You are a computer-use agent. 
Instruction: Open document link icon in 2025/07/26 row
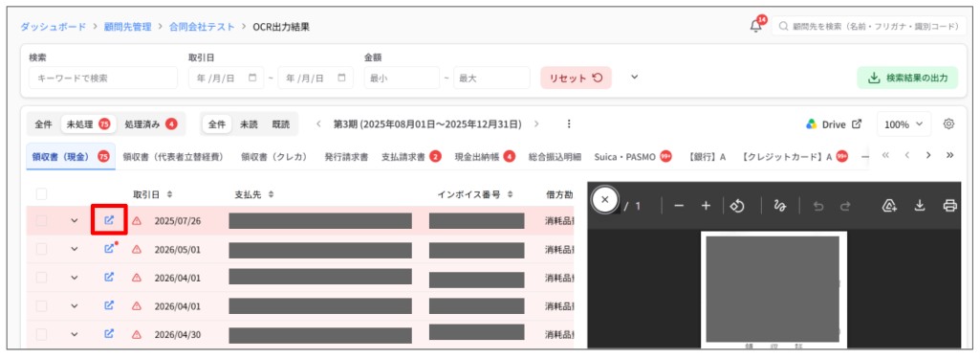click(x=109, y=220)
